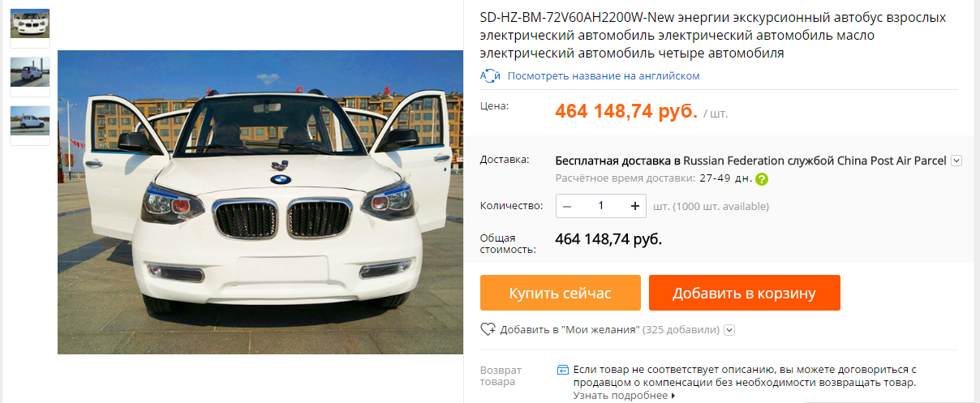This screenshot has width=980, height=403.
Task: Select the first front-view car thumbnail
Action: (x=30, y=24)
